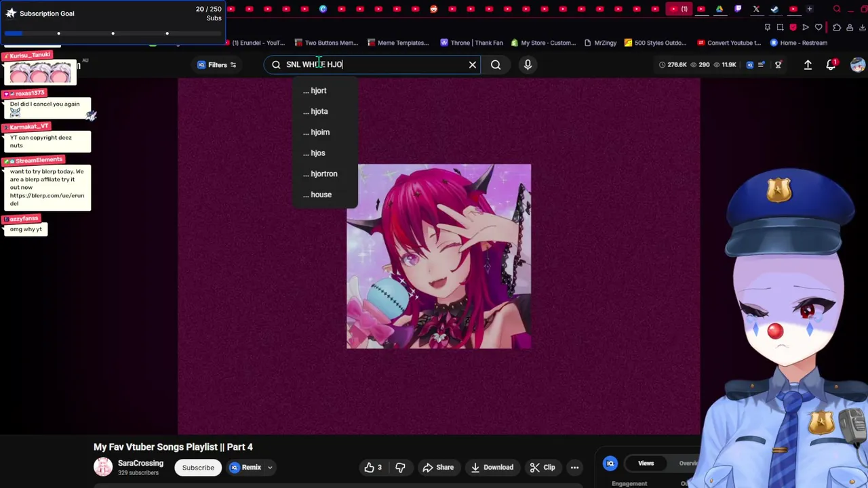Click the vidIQ badge icon in header
The image size is (868, 488).
coord(750,64)
